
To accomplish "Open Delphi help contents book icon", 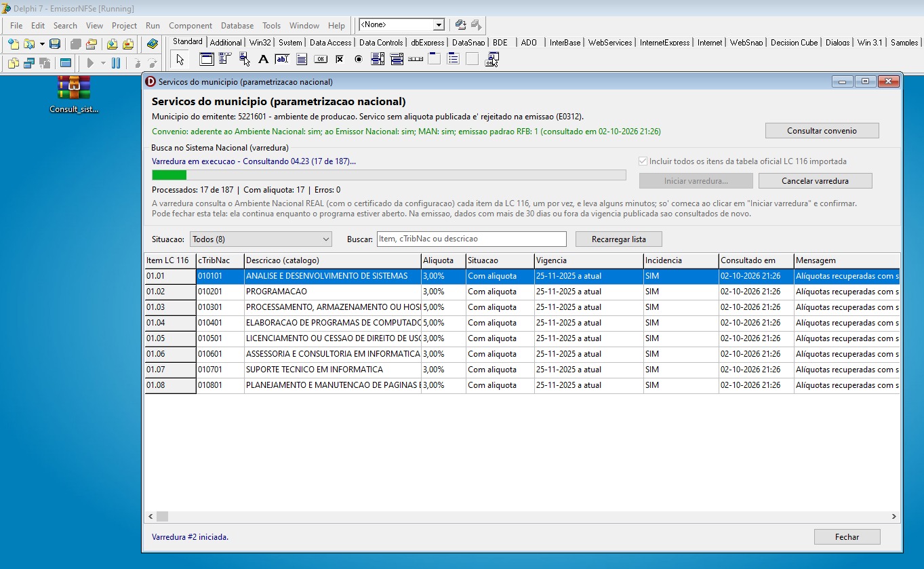I will [x=153, y=44].
